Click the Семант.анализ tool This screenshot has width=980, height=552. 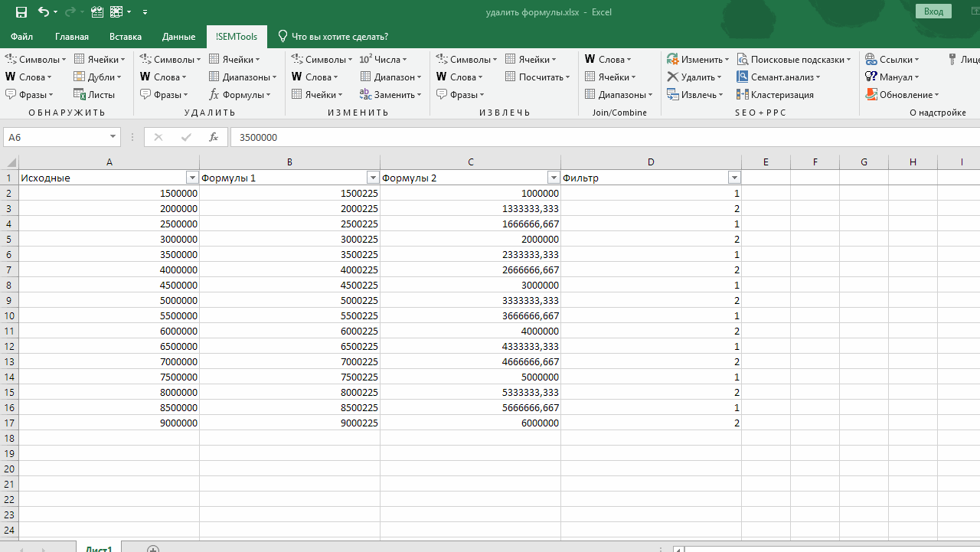pyautogui.click(x=778, y=77)
